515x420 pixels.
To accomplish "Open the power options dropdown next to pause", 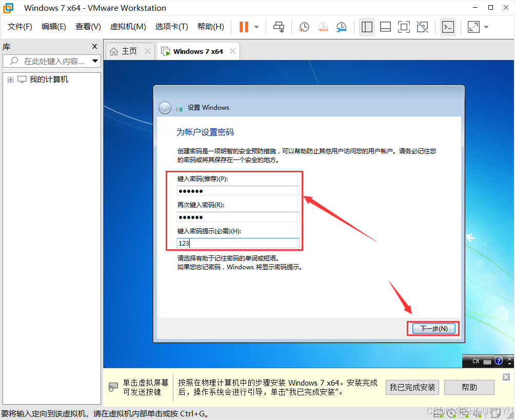I will (256, 27).
